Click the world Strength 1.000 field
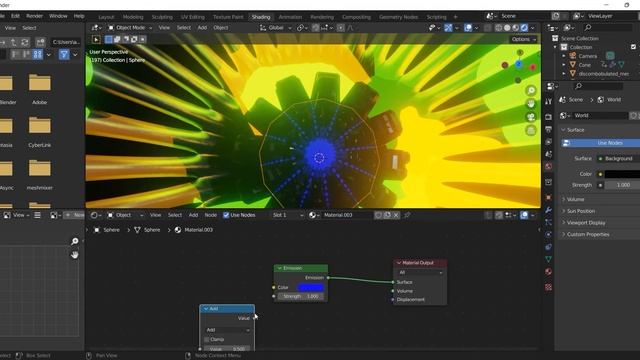 click(x=622, y=185)
